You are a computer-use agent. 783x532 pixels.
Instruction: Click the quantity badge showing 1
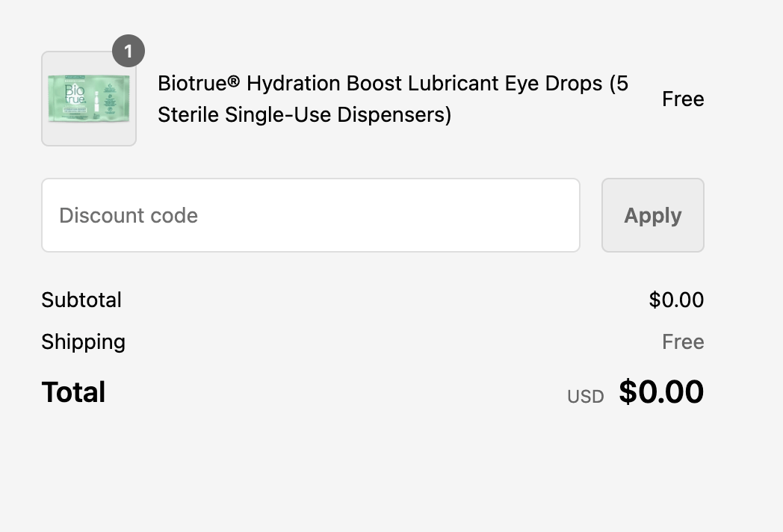click(129, 52)
